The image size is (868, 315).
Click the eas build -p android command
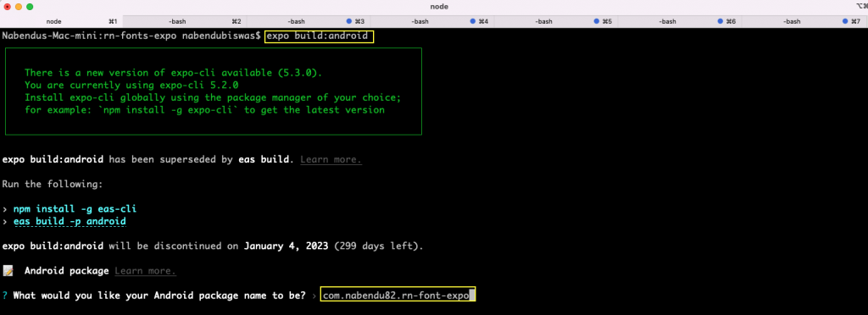[x=70, y=222]
